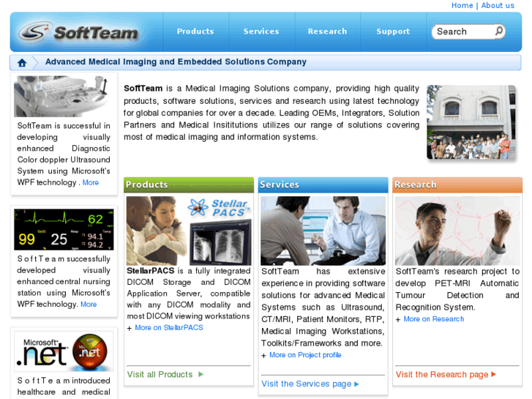Image resolution: width=532 pixels, height=399 pixels.
Task: Open the Support navigation menu
Action: click(x=393, y=31)
